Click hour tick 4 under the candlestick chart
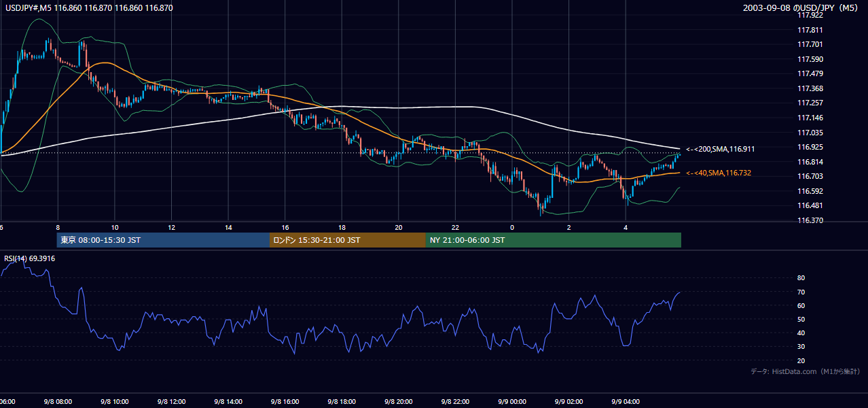 tap(626, 228)
